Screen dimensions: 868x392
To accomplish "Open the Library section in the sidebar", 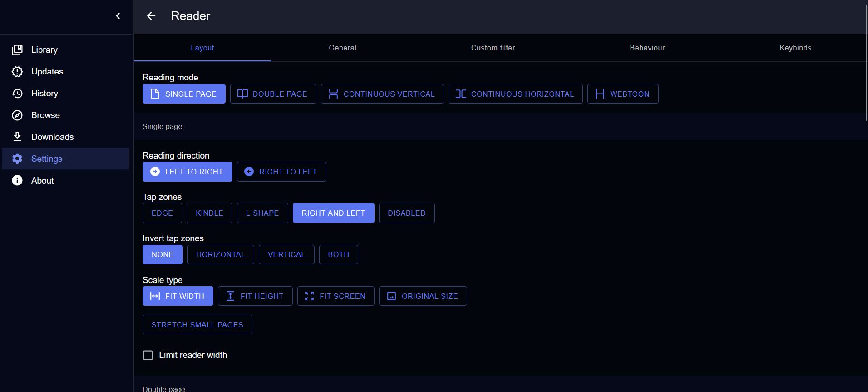I will [65, 50].
